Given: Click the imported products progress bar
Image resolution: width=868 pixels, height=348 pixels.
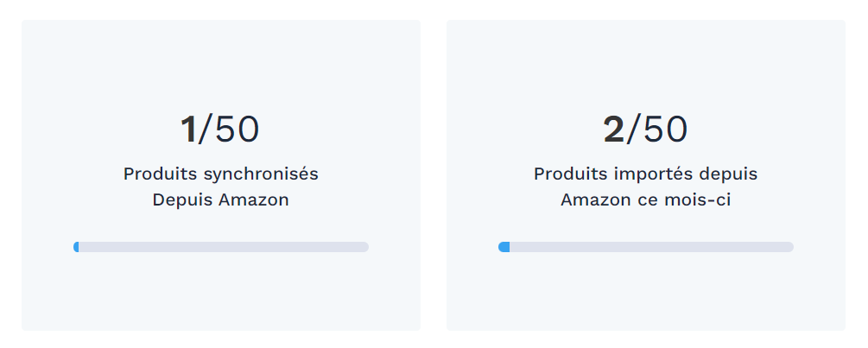Looking at the screenshot, I should click(646, 247).
